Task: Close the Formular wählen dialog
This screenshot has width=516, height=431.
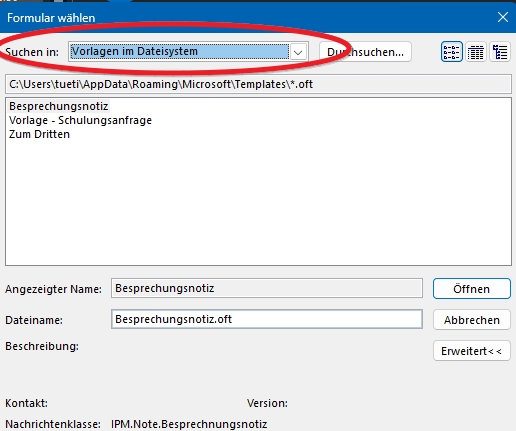Action: (x=503, y=17)
